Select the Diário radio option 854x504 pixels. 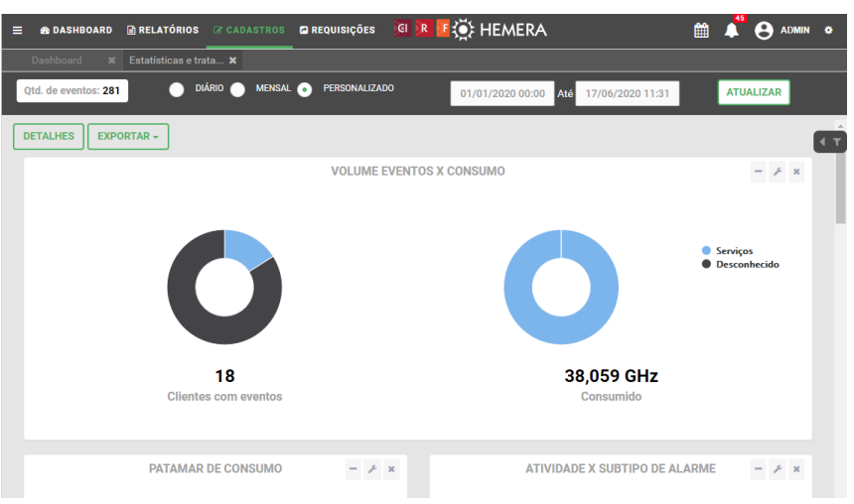click(x=177, y=89)
